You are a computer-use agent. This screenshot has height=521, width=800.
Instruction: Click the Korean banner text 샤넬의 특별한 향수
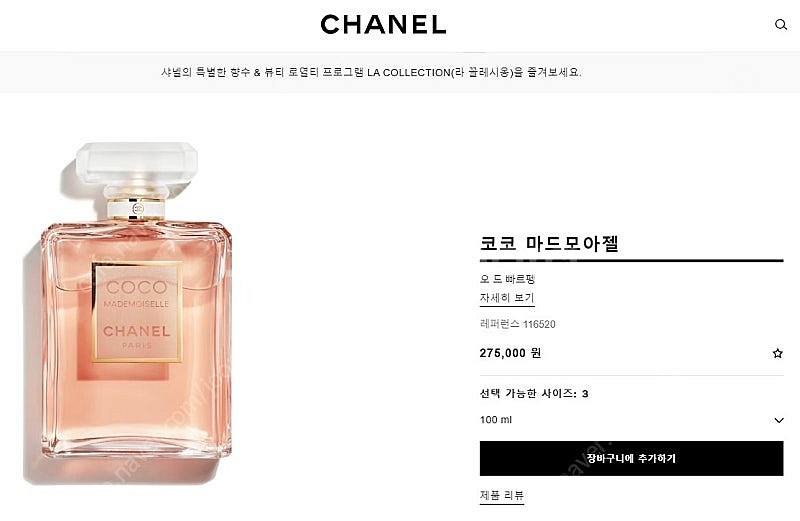(x=206, y=72)
